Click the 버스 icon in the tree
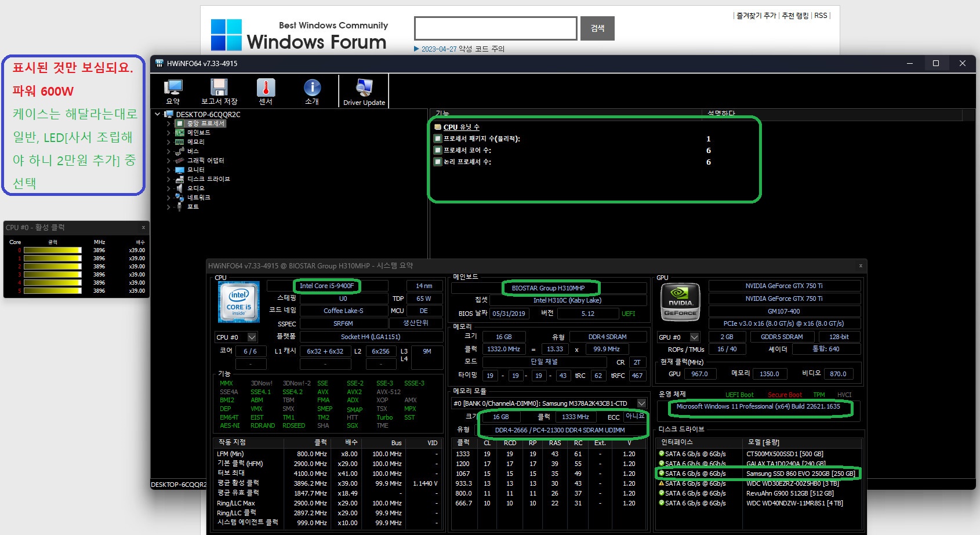Screen dimensions: 980x535 coord(180,151)
